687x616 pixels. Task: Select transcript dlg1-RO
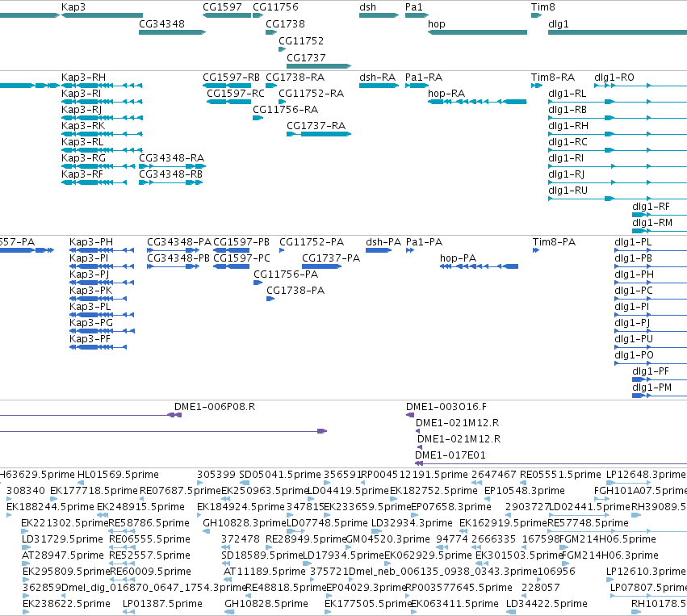point(614,78)
